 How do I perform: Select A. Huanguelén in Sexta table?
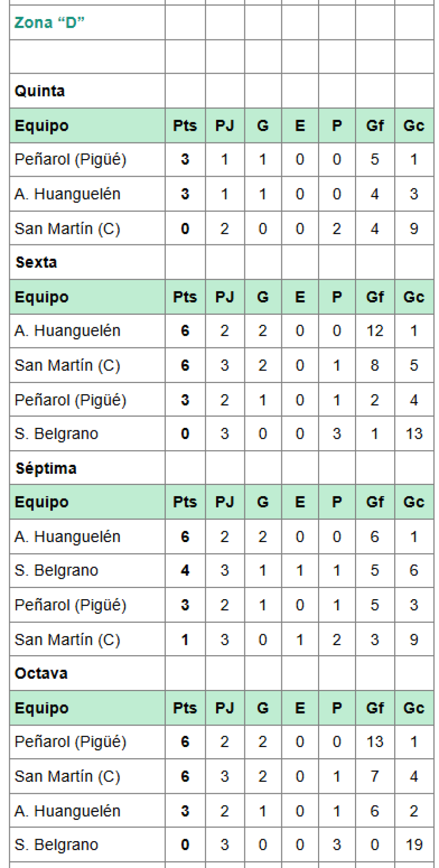pyautogui.click(x=67, y=331)
